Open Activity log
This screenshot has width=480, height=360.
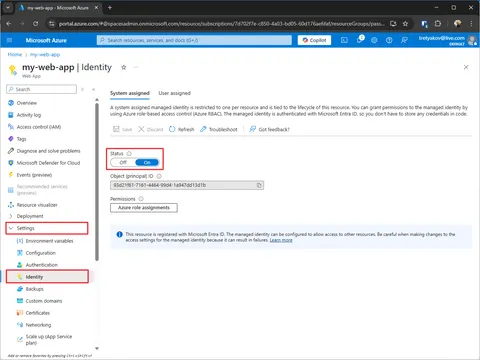[29, 115]
